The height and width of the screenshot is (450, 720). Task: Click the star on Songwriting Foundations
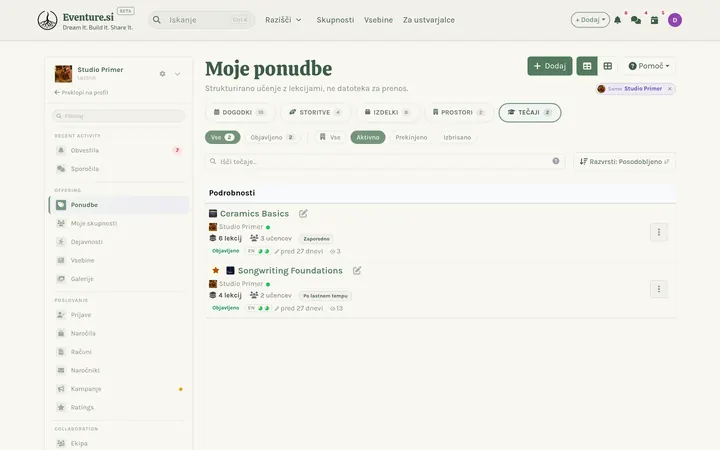point(216,270)
